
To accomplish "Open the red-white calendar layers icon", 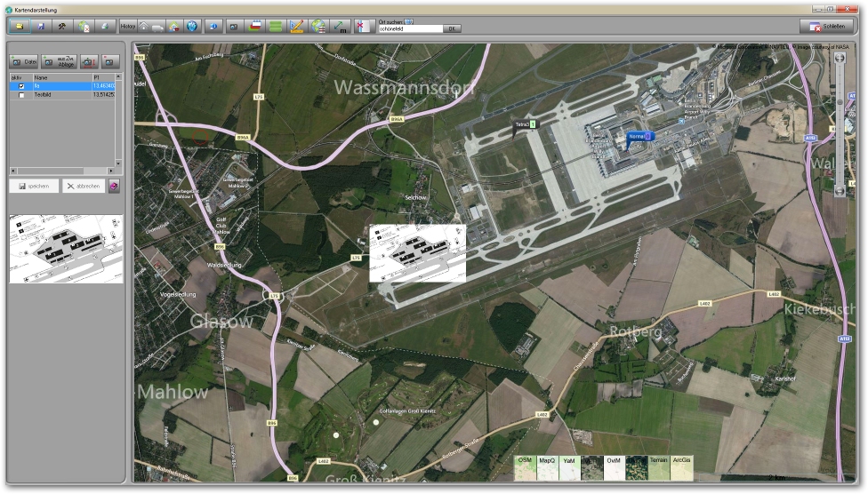I will coord(255,26).
